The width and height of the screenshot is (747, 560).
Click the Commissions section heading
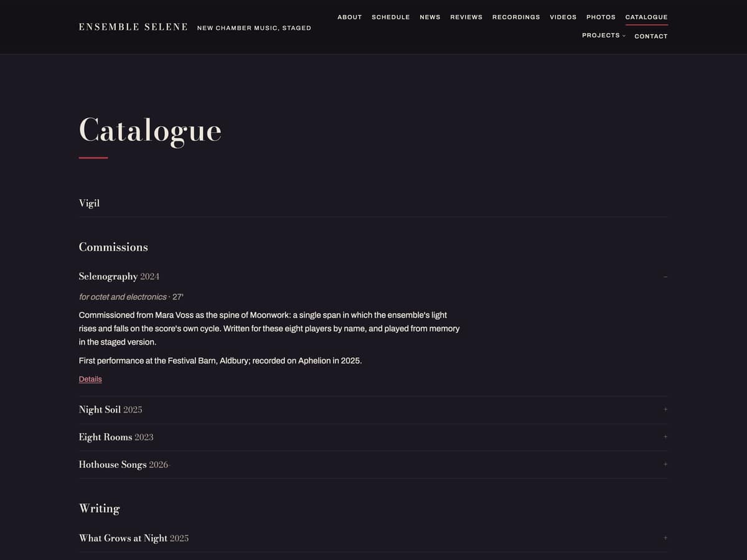[x=113, y=247]
